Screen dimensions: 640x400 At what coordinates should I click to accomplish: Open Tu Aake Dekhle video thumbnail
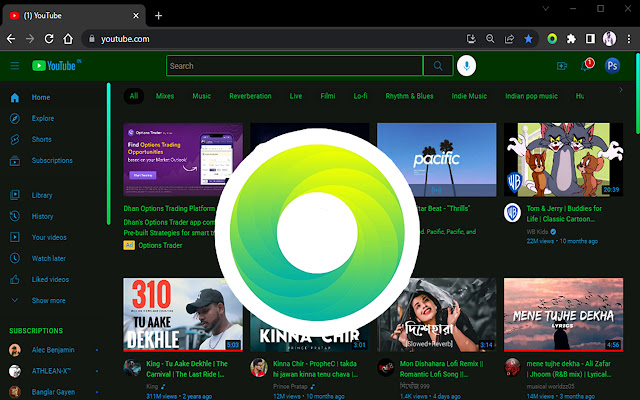(183, 315)
